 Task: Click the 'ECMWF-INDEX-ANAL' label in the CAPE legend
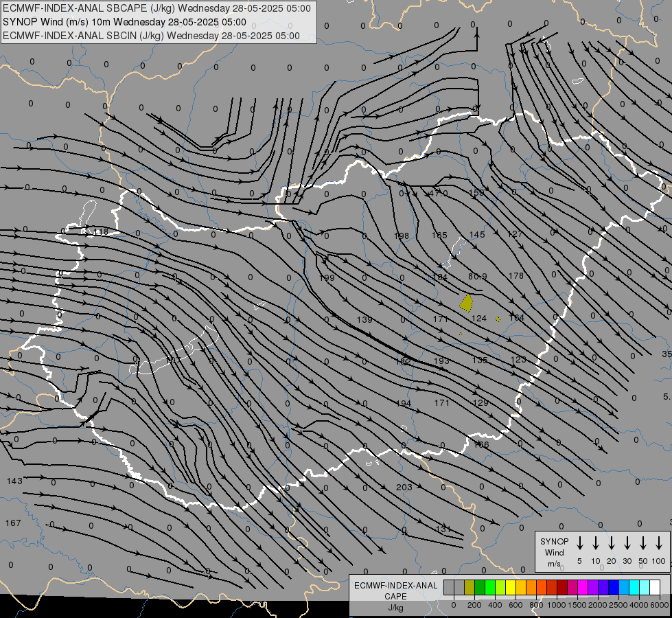(x=395, y=586)
